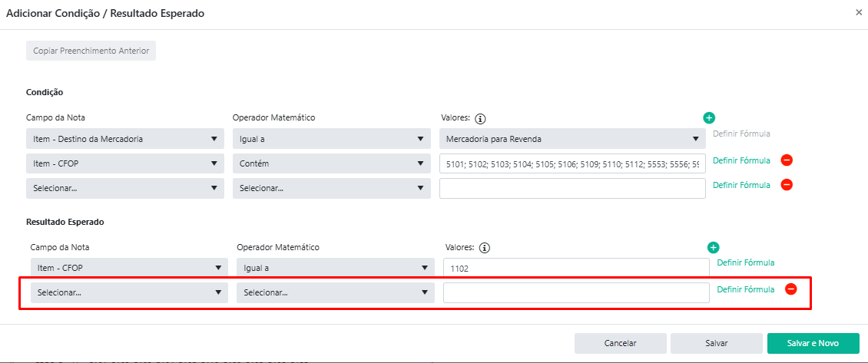Image resolution: width=868 pixels, height=363 pixels.
Task: Remove the Item - CFOP condition row
Action: point(787,160)
